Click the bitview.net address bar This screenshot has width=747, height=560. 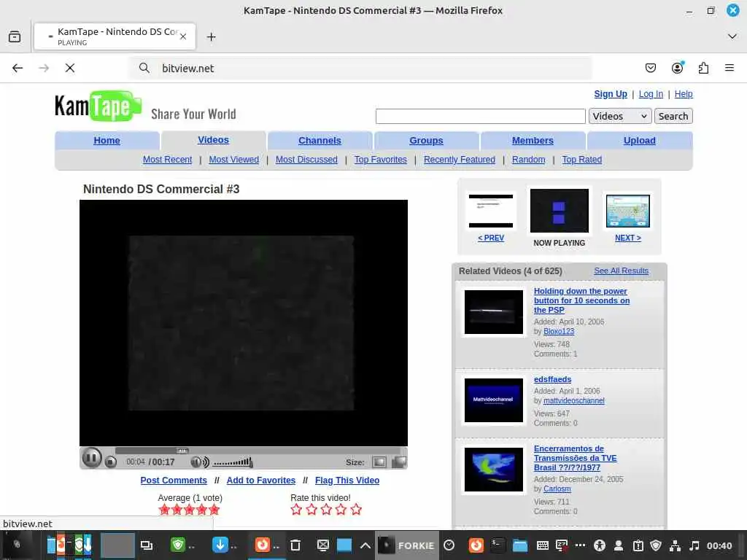coord(362,68)
